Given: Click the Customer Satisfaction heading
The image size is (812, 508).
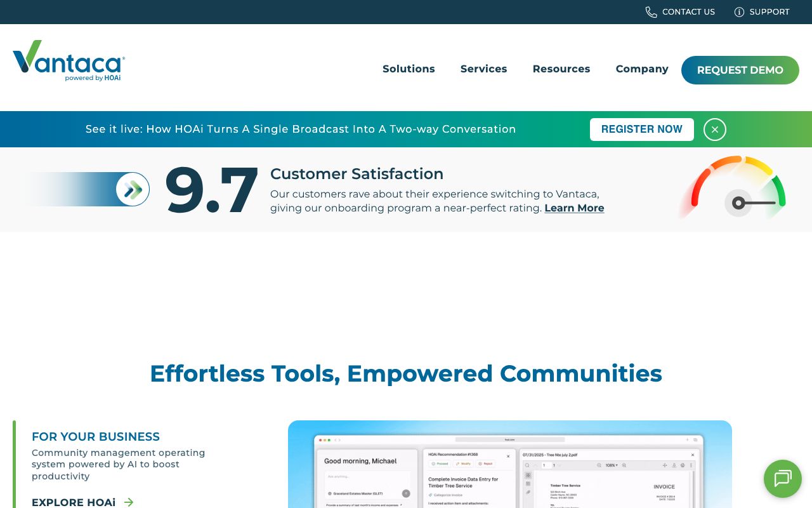Looking at the screenshot, I should (357, 174).
